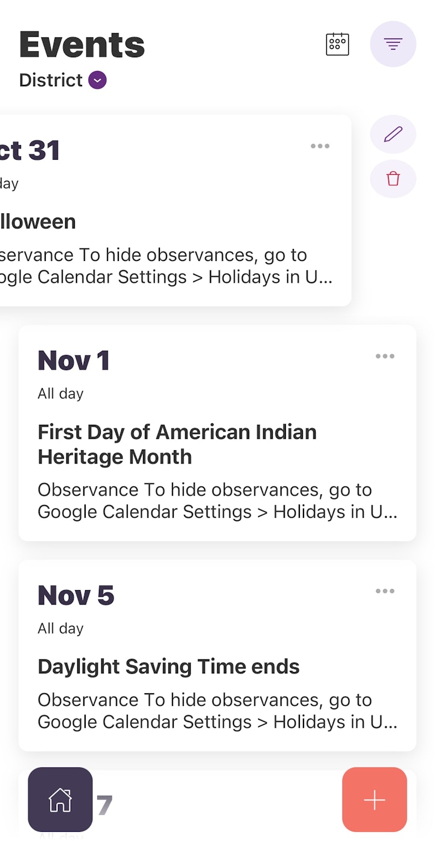This screenshot has width=435, height=868.
Task: Open the calendar view icon
Action: pyautogui.click(x=337, y=44)
